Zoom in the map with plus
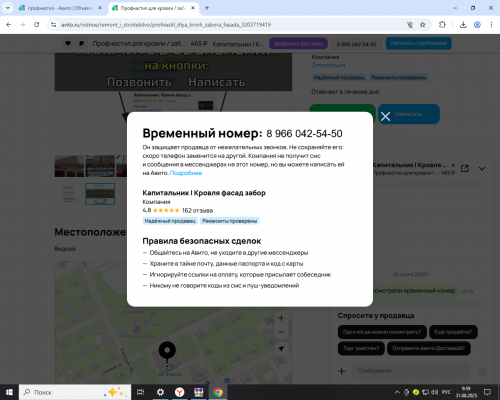500x400 pixels. click(x=281, y=318)
